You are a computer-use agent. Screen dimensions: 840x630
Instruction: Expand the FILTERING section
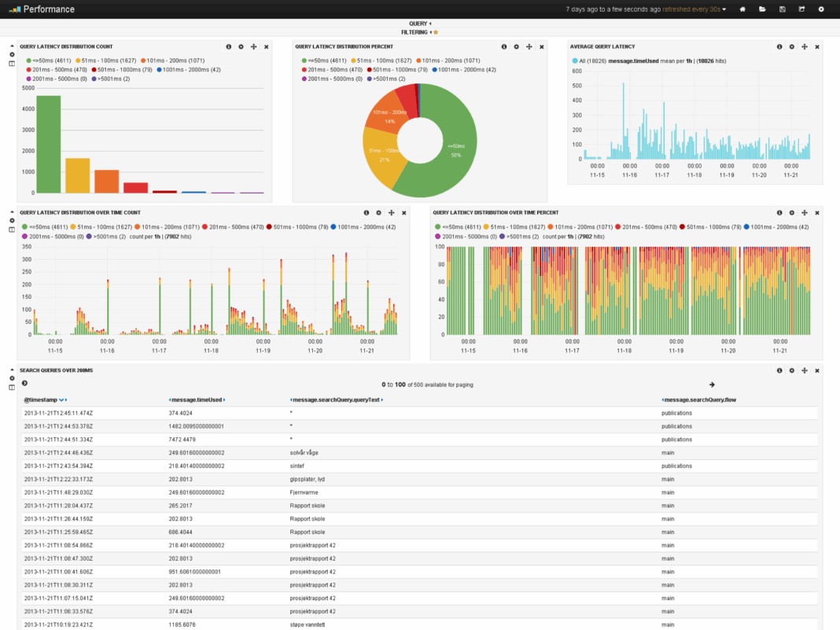[419, 32]
